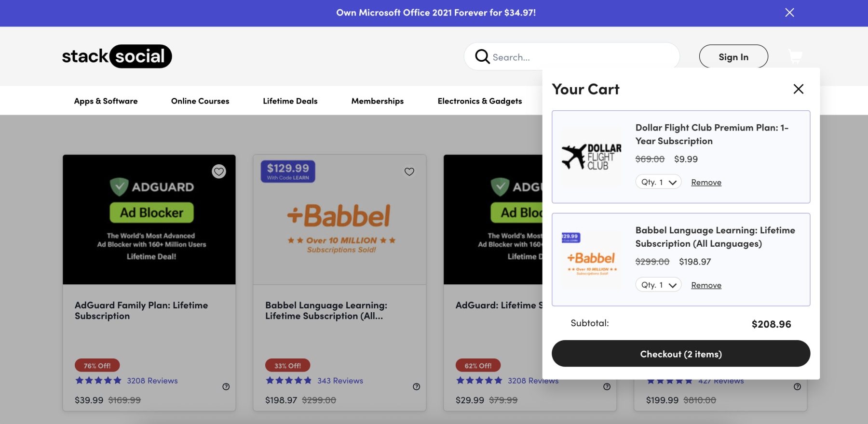This screenshot has height=424, width=868.
Task: Toggle wishlist heart on AdGuard Family Plan
Action: [219, 172]
